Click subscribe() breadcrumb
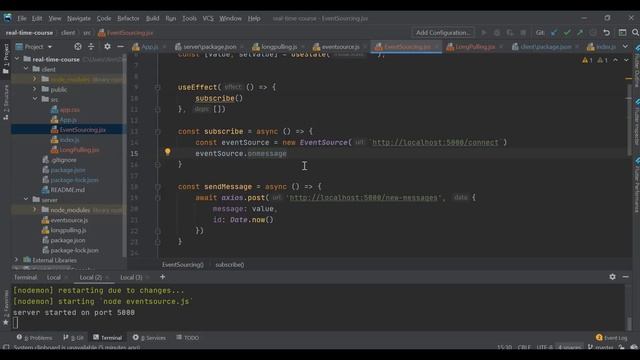 click(x=230, y=265)
